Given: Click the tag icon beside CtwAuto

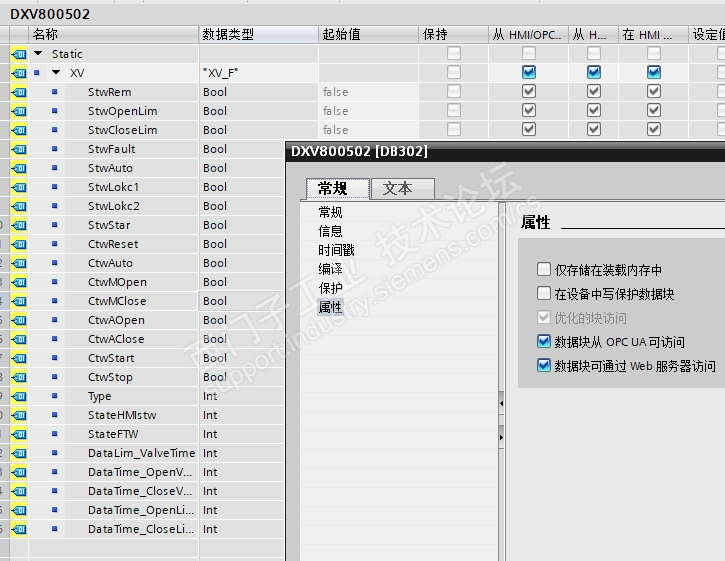Looking at the screenshot, I should point(19,263).
